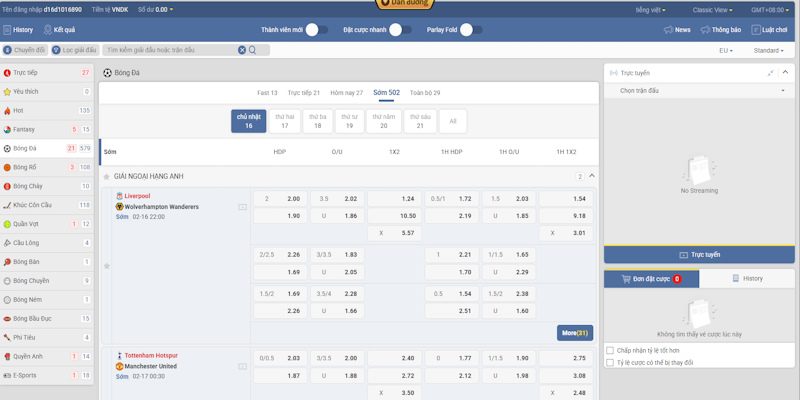Open Classic View dropdown
The width and height of the screenshot is (800, 400).
712,10
